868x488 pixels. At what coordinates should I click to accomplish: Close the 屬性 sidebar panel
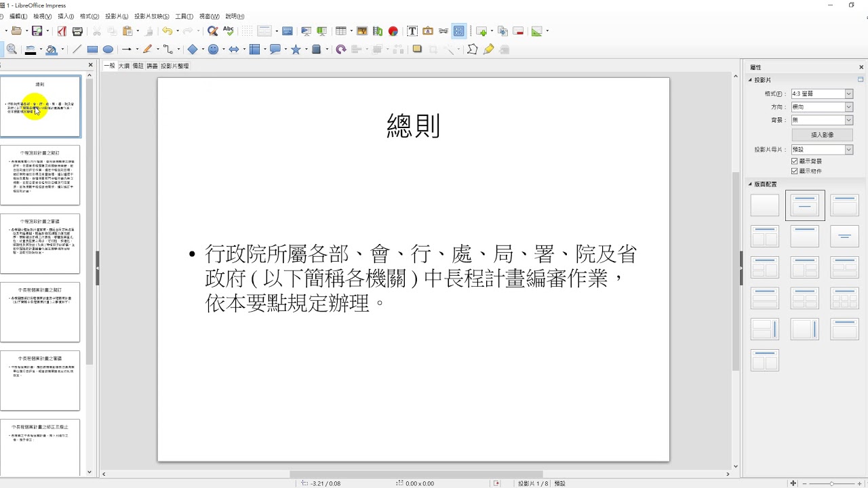(861, 67)
